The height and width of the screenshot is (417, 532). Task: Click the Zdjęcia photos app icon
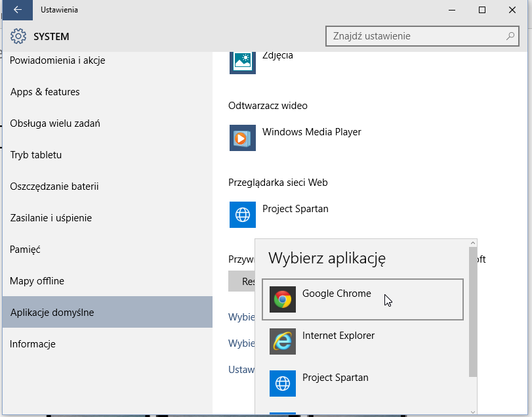243,62
